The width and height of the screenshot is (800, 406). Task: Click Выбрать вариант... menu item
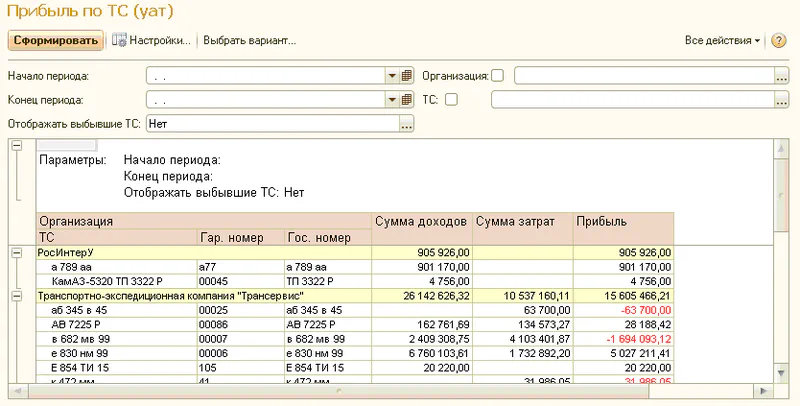[x=250, y=41]
